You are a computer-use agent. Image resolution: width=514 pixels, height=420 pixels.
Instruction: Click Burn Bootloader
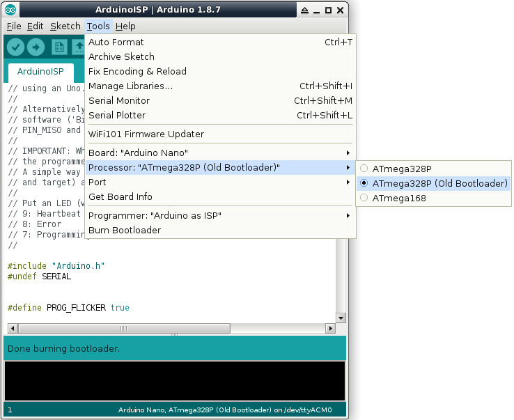[x=220, y=230]
